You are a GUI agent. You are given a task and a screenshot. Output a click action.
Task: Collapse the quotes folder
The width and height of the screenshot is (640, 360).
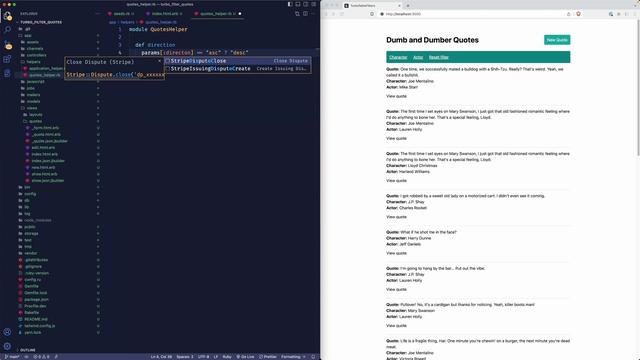[x=35, y=121]
